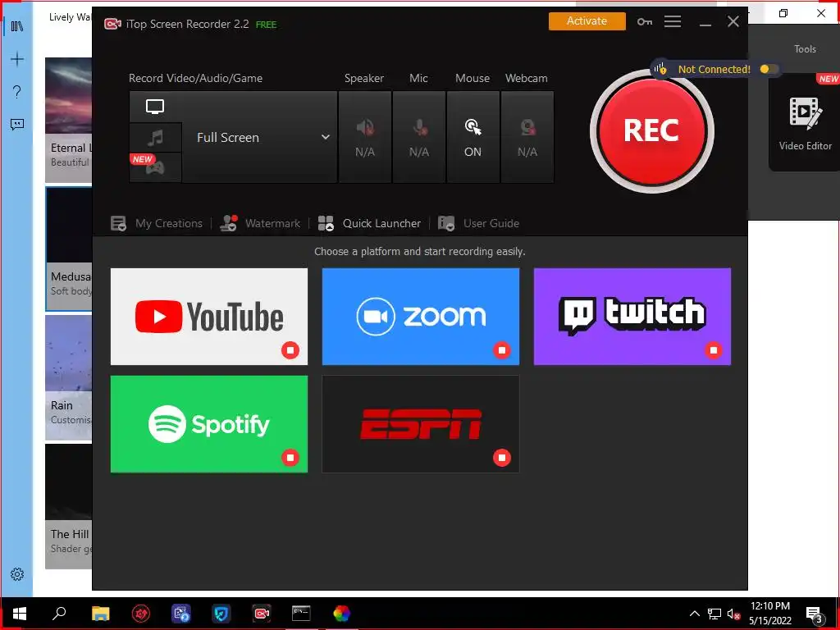Open the ESPN platform tile
This screenshot has height=630, width=840.
(421, 424)
